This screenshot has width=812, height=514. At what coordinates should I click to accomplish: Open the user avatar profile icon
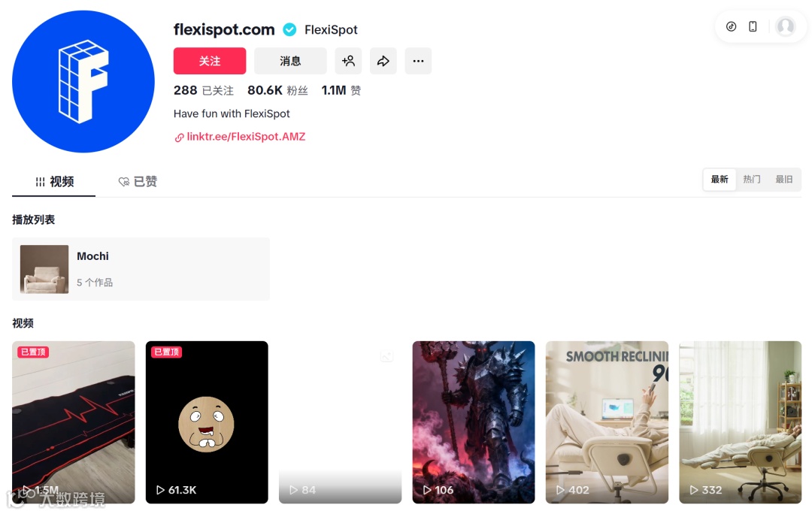click(786, 26)
